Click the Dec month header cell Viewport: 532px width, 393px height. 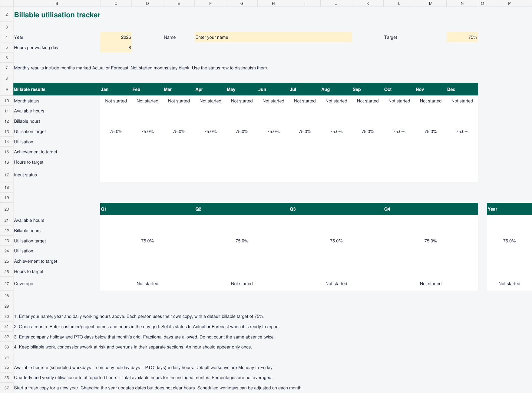[462, 89]
